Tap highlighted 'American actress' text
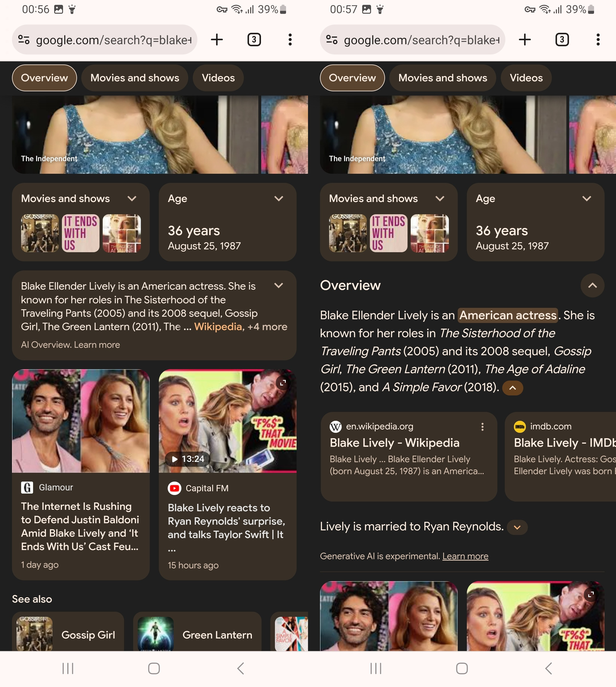 coord(508,315)
